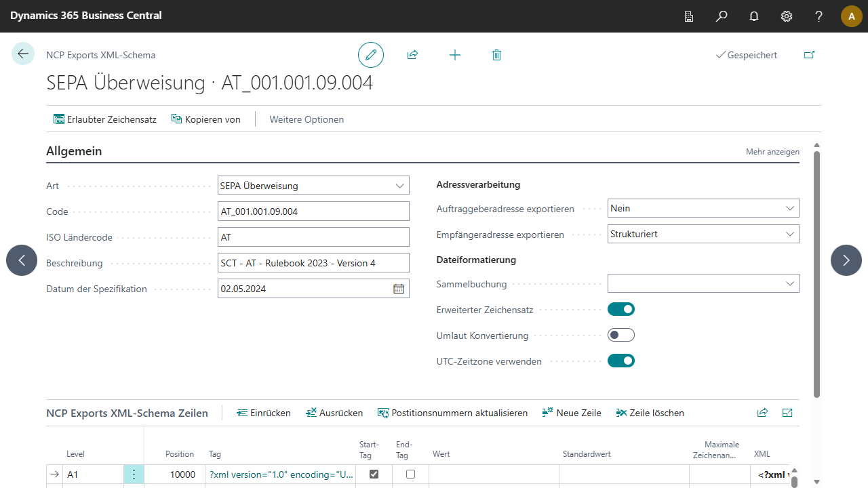This screenshot has height=488, width=868.
Task: Click the Level cell A1
Action: click(x=94, y=474)
